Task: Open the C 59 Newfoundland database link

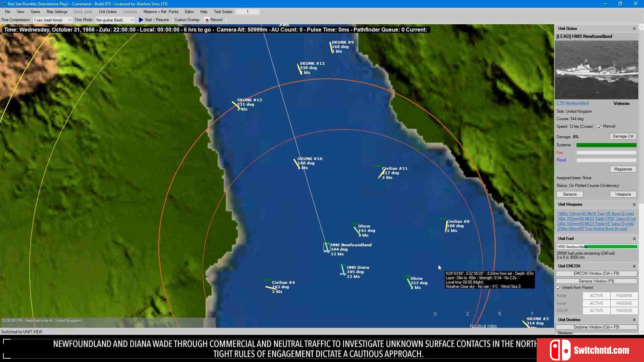Action: click(573, 103)
